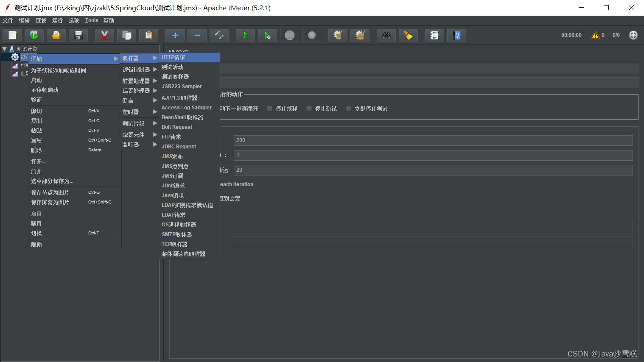
Task: Open the 文件 menu
Action: [x=8, y=20]
